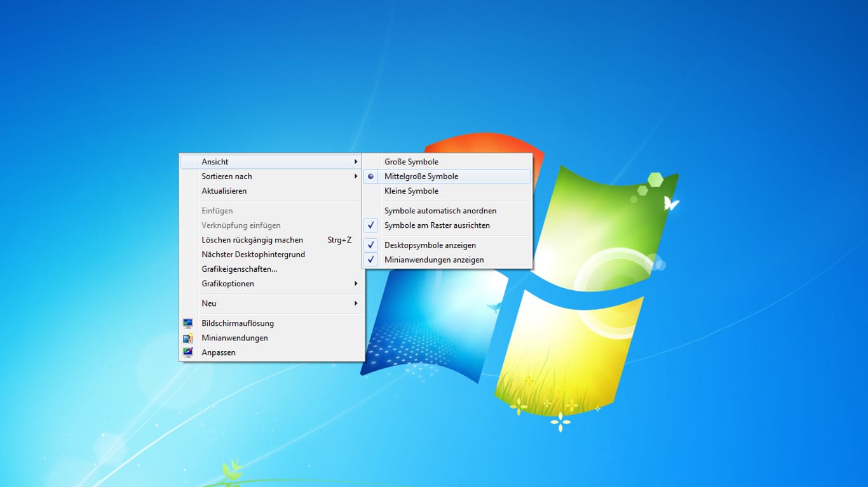Click the Bildschirmauflösung monitor icon
The height and width of the screenshot is (487, 868).
188,323
